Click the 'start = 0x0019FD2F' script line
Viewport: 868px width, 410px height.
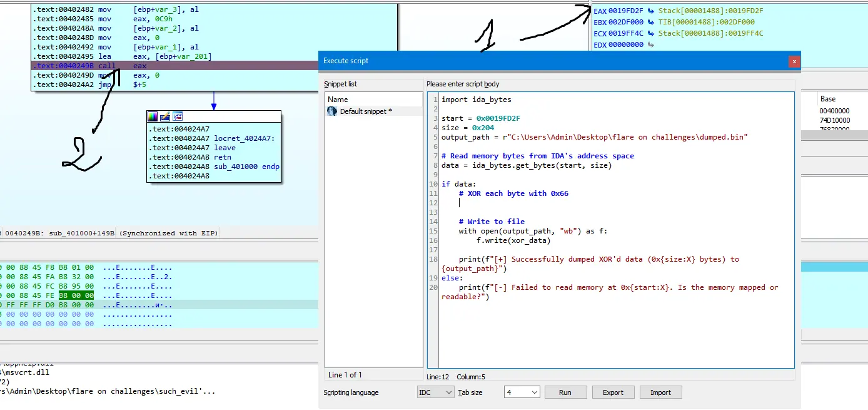(480, 118)
